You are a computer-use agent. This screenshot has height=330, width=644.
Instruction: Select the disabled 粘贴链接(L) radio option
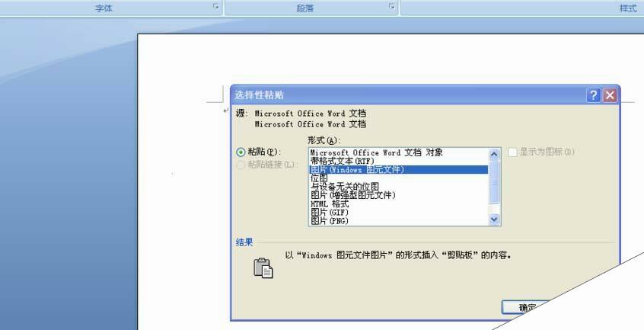point(241,165)
